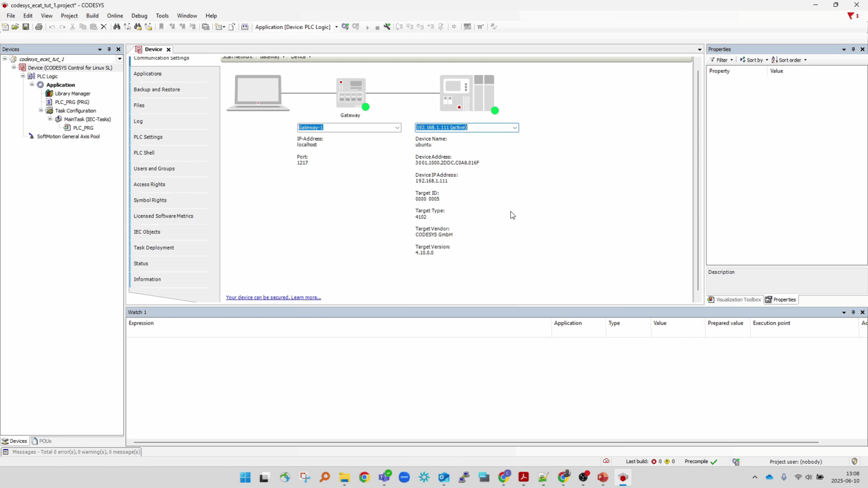The height and width of the screenshot is (488, 868).
Task: Click the 'Your device can be secured. Learn more...' link
Action: [273, 297]
